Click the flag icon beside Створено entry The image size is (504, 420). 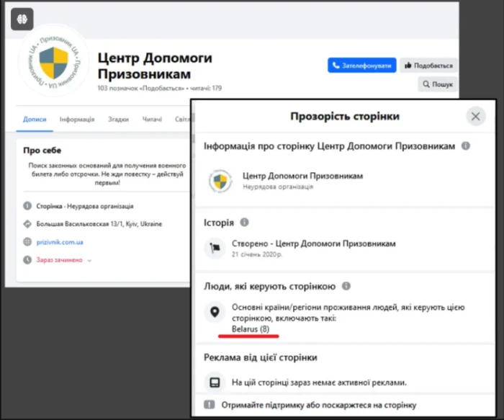tap(215, 249)
